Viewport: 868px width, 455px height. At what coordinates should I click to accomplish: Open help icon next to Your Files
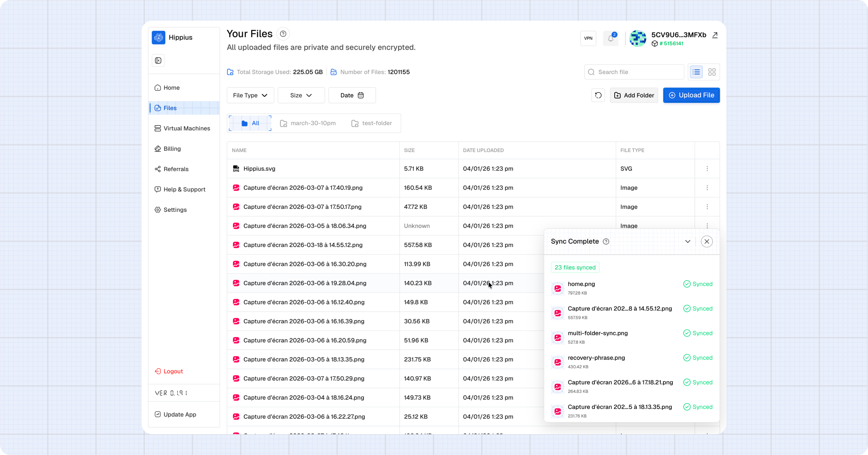283,34
